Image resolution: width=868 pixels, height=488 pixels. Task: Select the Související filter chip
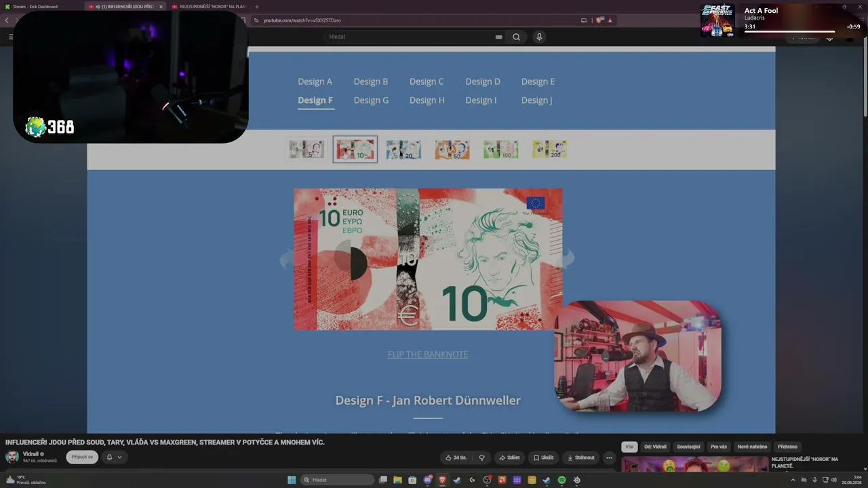[688, 447]
